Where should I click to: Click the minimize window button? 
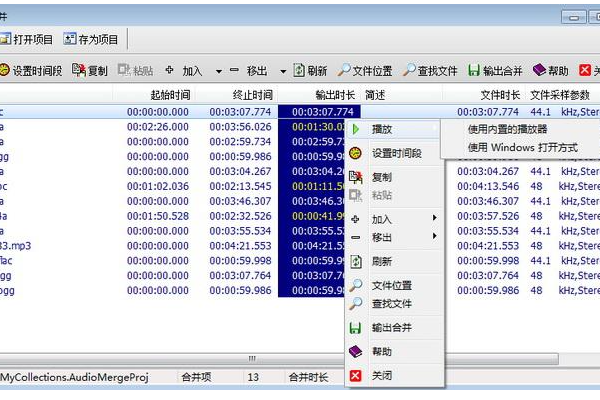574,17
